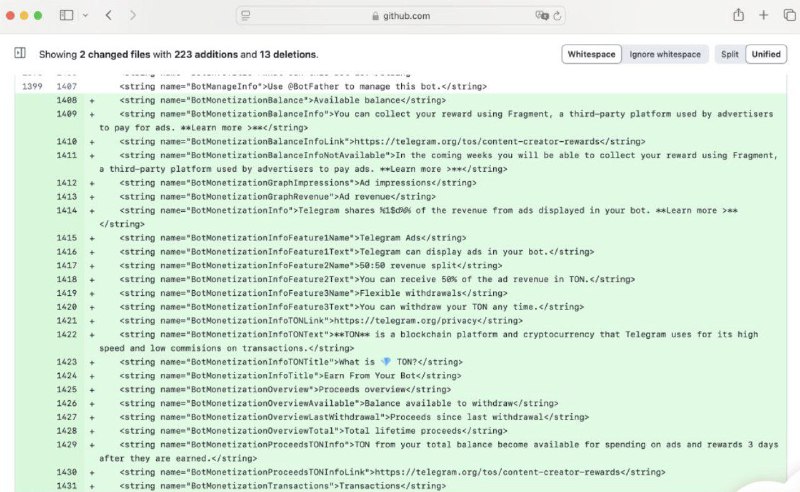Click the BotMonetizationTransactions string line
Screen dimensions: 800x492
tap(283, 486)
